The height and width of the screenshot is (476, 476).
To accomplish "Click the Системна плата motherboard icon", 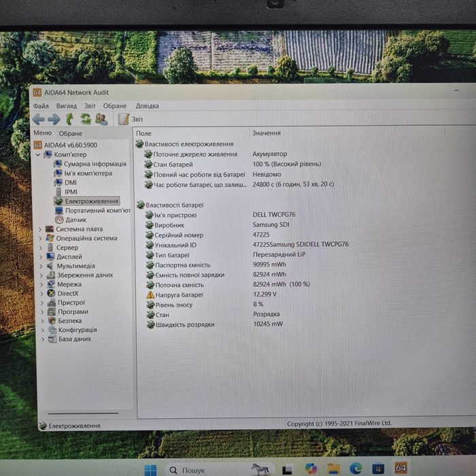I will (x=50, y=229).
